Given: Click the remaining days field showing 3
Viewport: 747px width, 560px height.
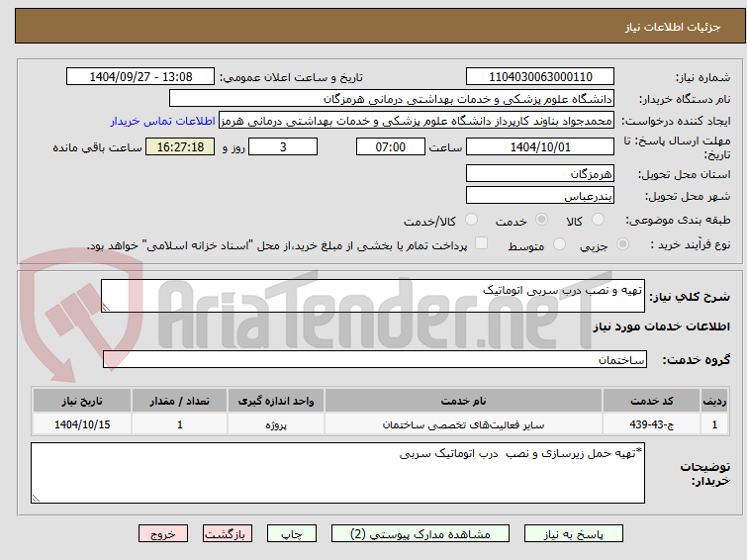Looking at the screenshot, I should coord(283,146).
